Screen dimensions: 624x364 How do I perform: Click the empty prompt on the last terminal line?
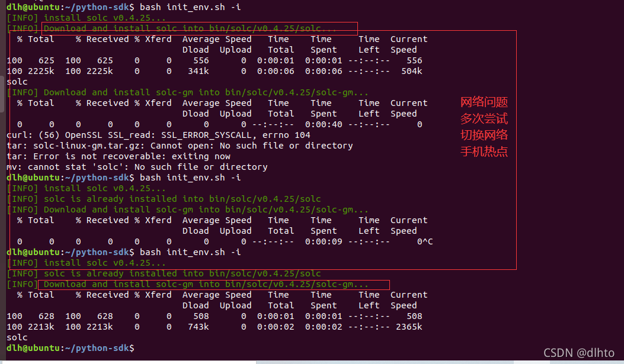coord(71,348)
